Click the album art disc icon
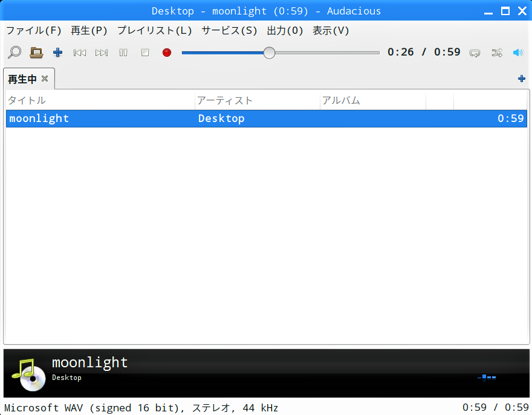Screen dimensions: 532x415 click(x=29, y=375)
